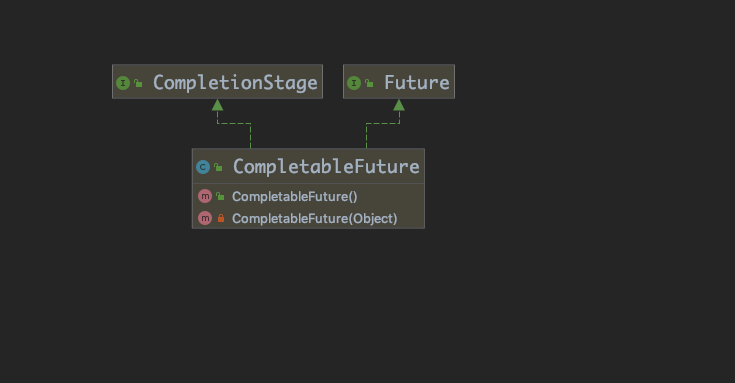Screen dimensions: 735x383
Task: Click the CompletableFuture class icon
Action: pyautogui.click(x=203, y=167)
